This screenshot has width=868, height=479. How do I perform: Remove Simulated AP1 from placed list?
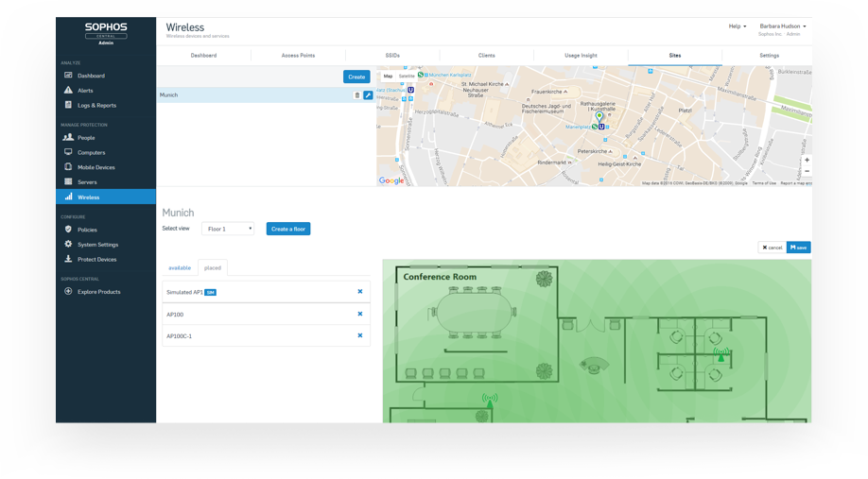coord(360,292)
